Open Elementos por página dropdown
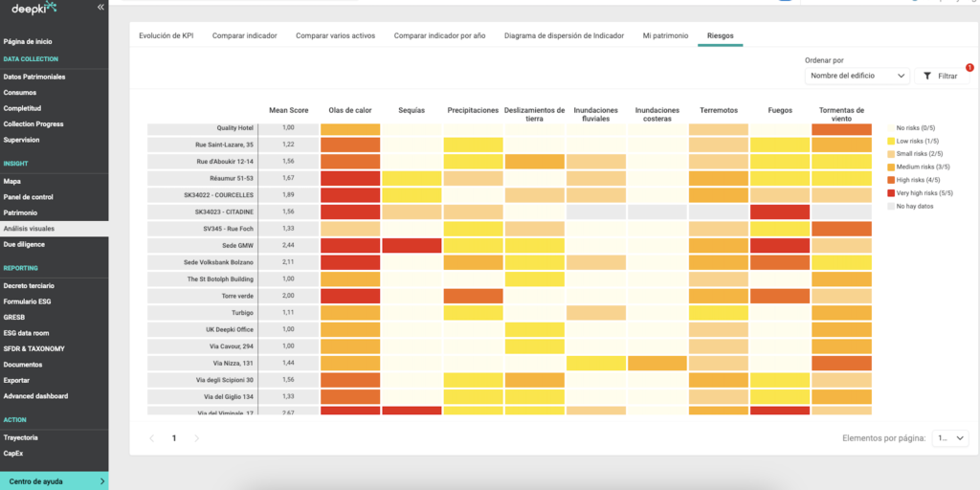 coord(950,438)
